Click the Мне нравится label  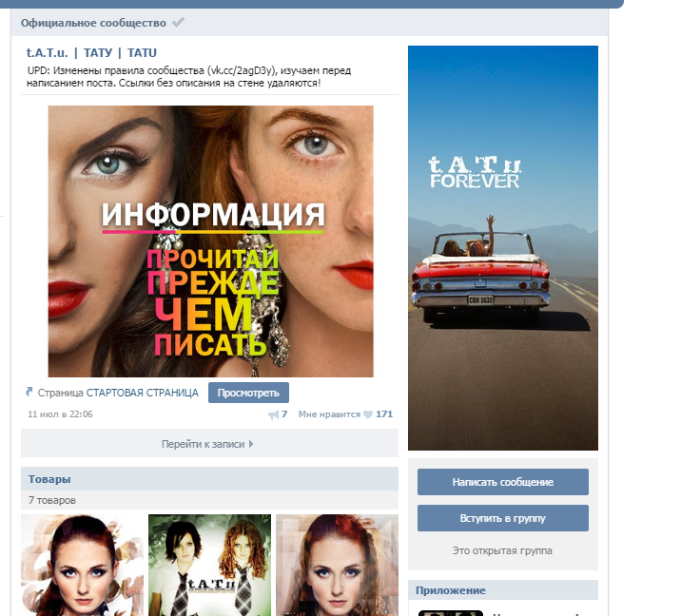pos(329,414)
